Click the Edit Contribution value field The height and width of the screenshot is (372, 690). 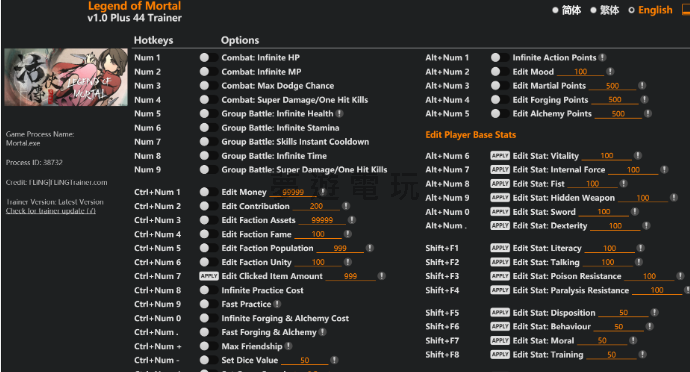click(x=316, y=206)
